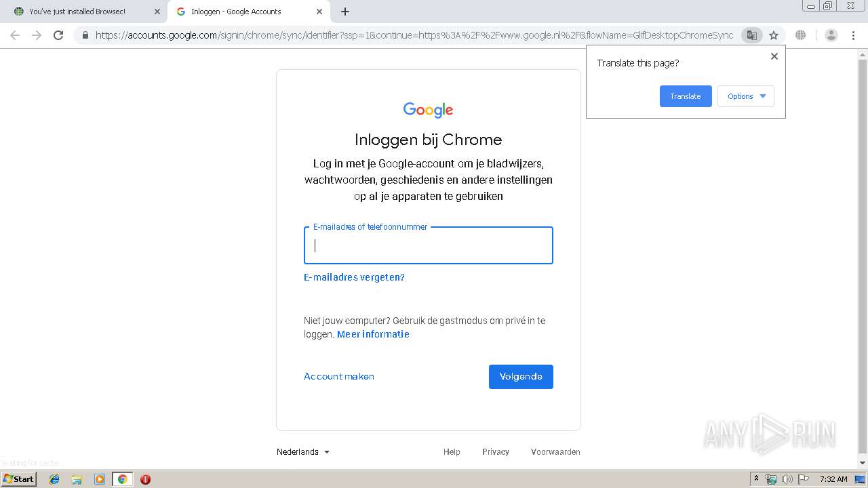Viewport: 868px width, 488px height.
Task: Open a new tab with the plus button
Action: (344, 12)
